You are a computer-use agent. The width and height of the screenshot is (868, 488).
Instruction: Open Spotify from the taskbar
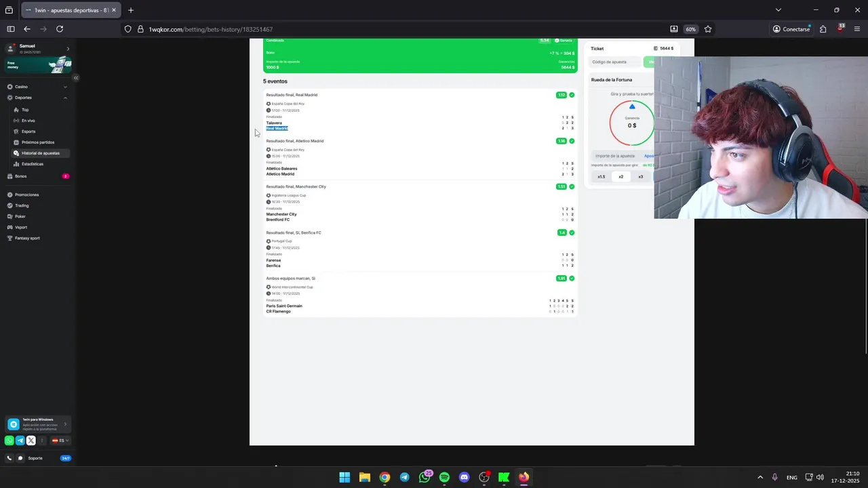444,477
